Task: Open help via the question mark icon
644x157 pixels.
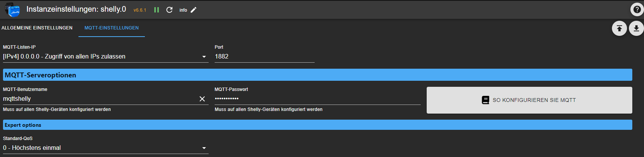Action: [637, 10]
